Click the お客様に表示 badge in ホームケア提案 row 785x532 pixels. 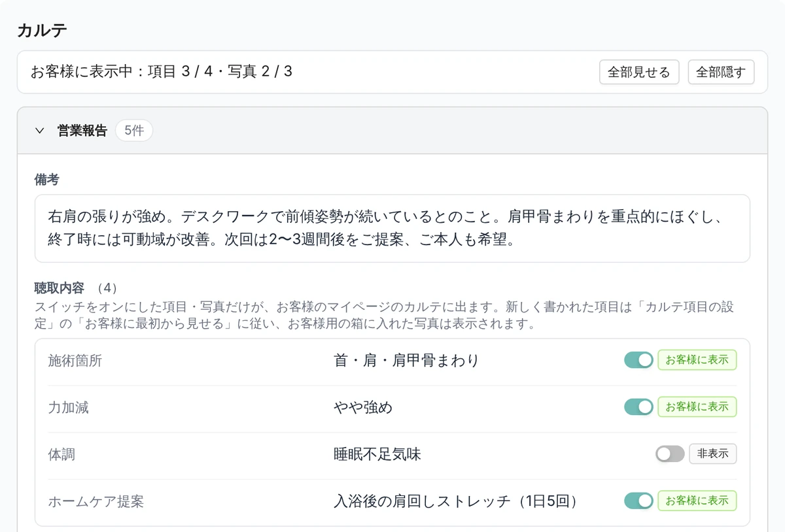(x=697, y=501)
